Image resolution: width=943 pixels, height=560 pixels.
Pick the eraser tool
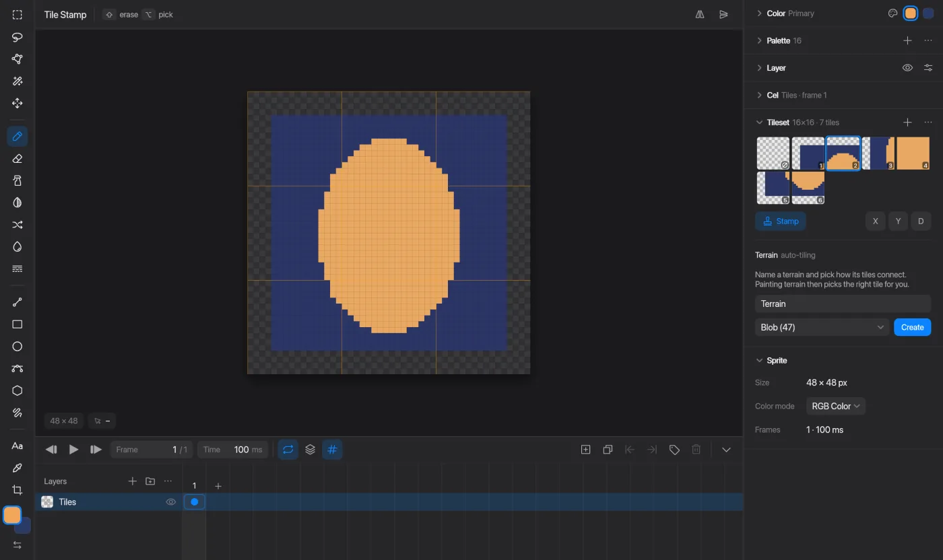coord(18,159)
